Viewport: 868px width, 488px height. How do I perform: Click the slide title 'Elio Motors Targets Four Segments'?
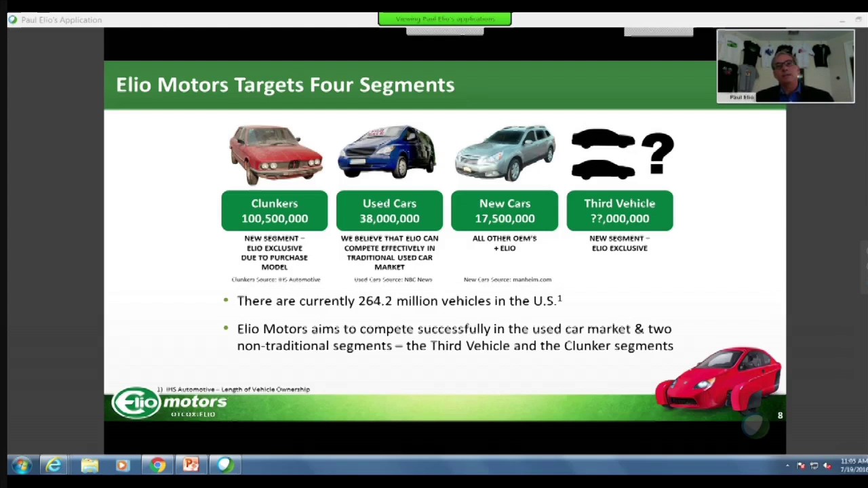(285, 85)
